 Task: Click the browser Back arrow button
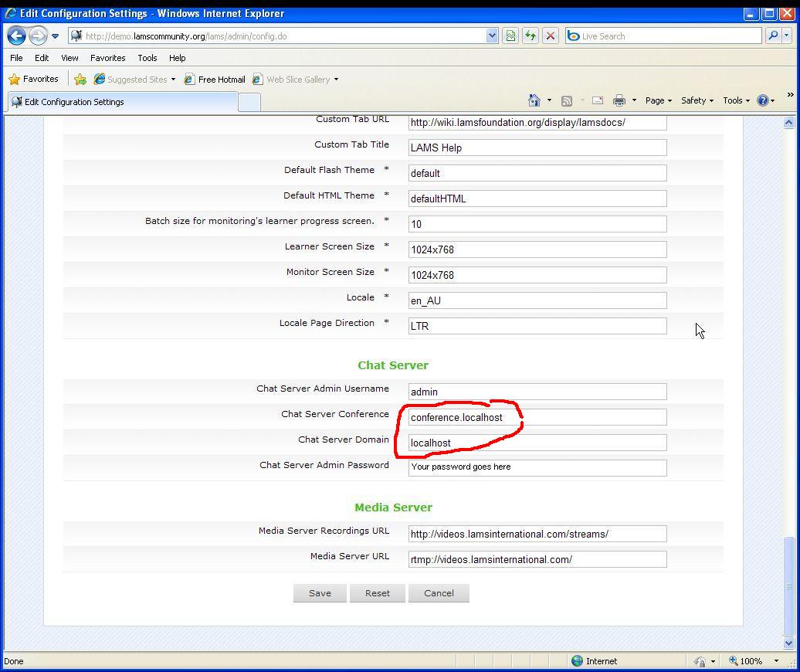coord(17,36)
